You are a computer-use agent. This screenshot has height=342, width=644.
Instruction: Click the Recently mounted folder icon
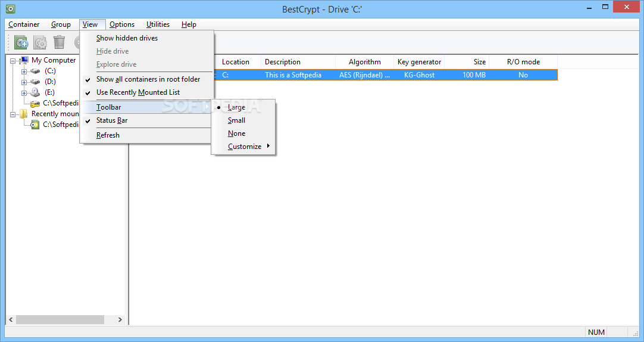pos(24,114)
